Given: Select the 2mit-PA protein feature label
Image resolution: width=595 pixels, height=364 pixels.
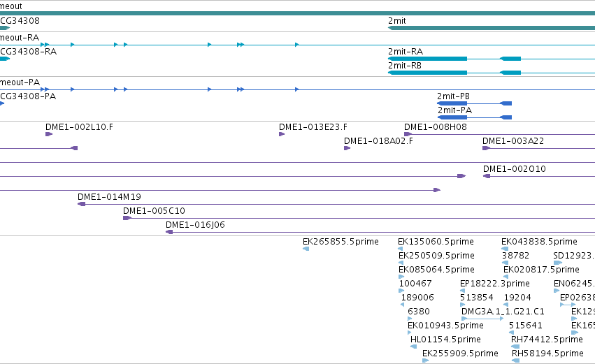Looking at the screenshot, I should (x=454, y=110).
